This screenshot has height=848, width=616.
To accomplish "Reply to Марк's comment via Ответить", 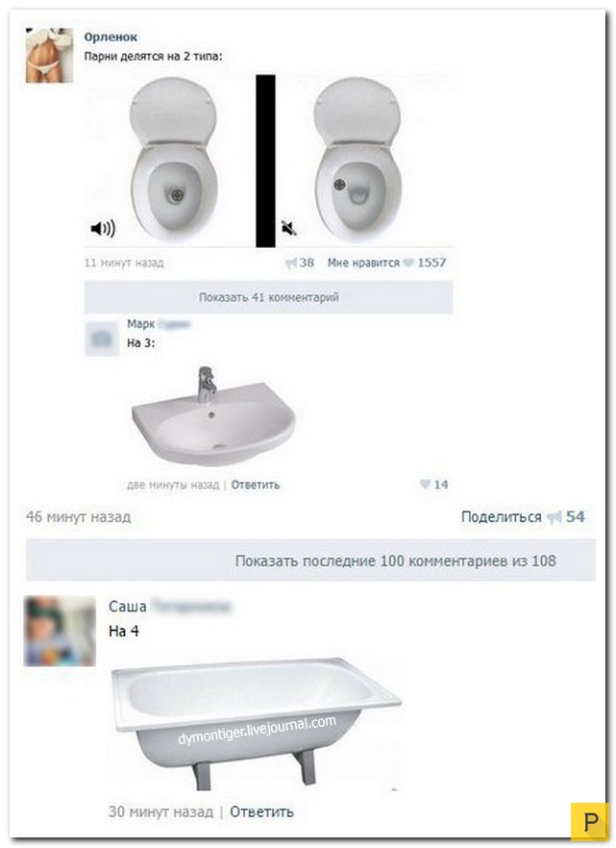I will [255, 486].
